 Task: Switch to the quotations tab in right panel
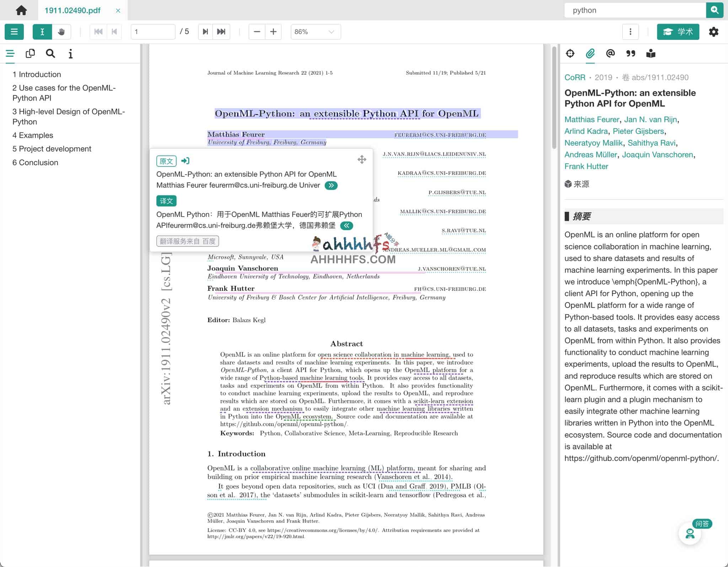coord(631,53)
